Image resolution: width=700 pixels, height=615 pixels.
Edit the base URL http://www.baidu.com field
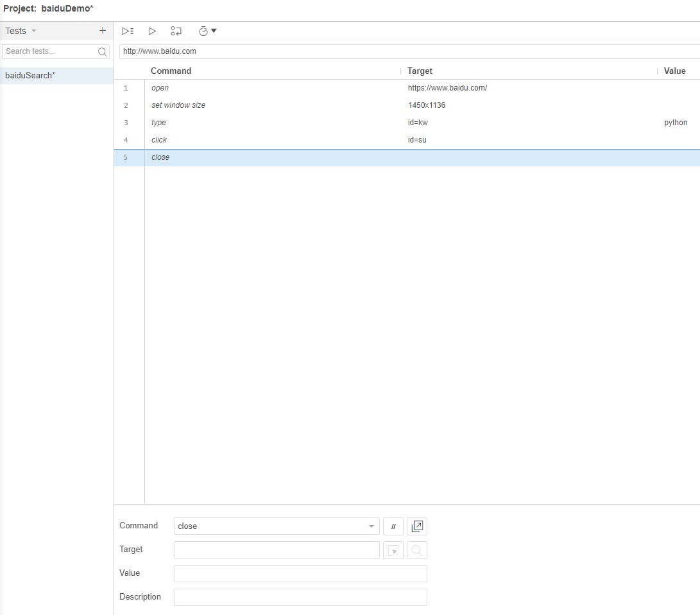click(409, 51)
